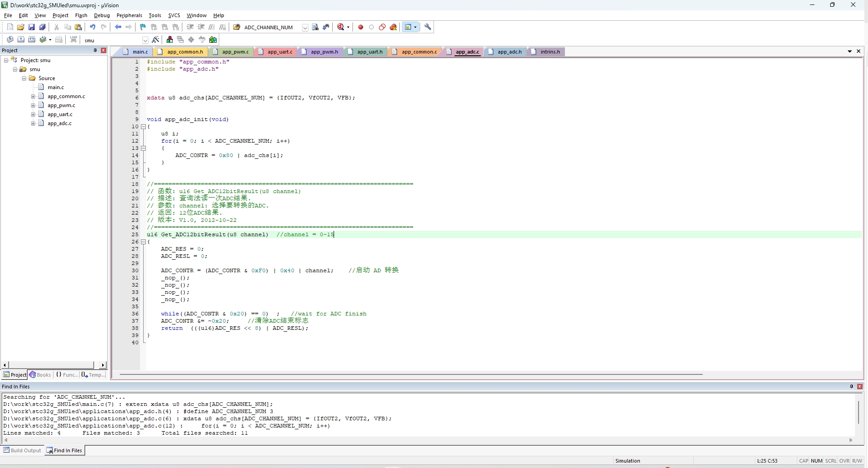Pin the Project panel

[x=95, y=50]
